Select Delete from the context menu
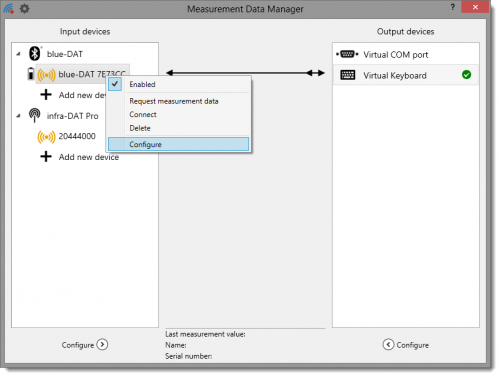 pos(140,128)
